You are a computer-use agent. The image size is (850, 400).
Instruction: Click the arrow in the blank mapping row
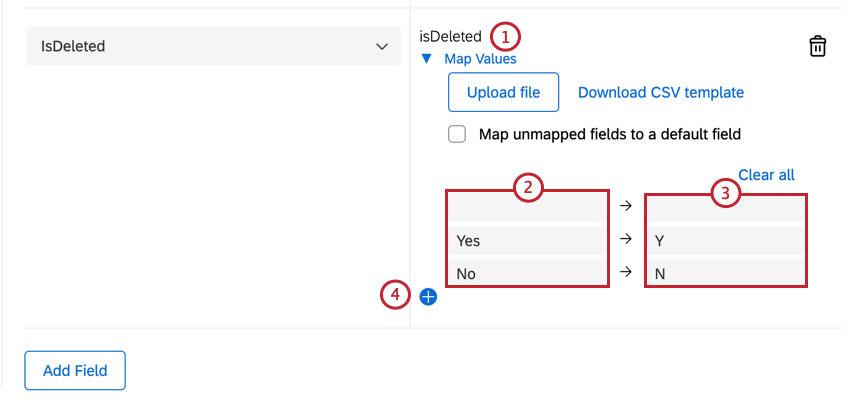click(626, 206)
